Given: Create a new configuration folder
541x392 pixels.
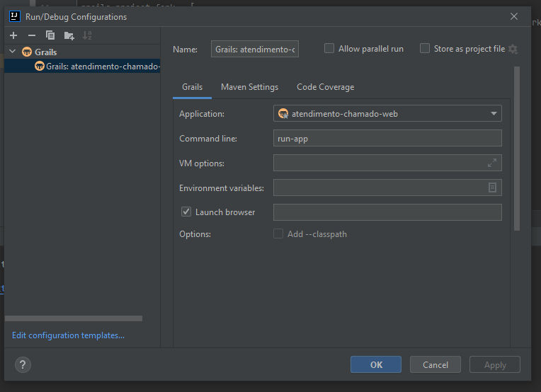Looking at the screenshot, I should tap(69, 35).
